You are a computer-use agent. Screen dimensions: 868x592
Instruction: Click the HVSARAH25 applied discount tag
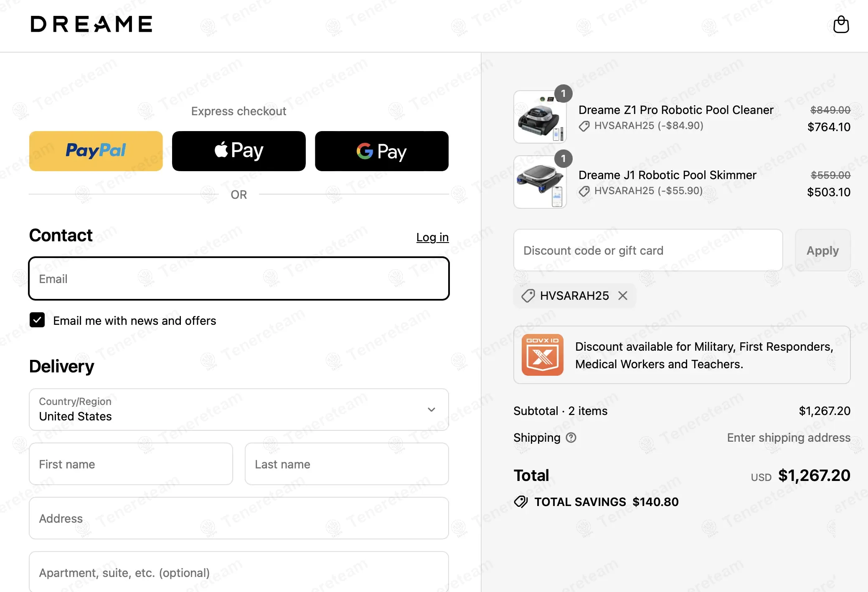(574, 296)
